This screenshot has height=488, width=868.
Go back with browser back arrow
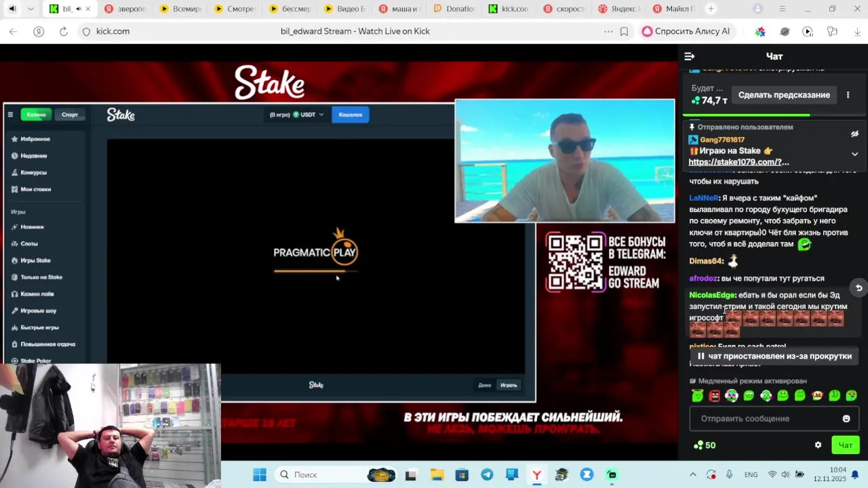pos(13,31)
